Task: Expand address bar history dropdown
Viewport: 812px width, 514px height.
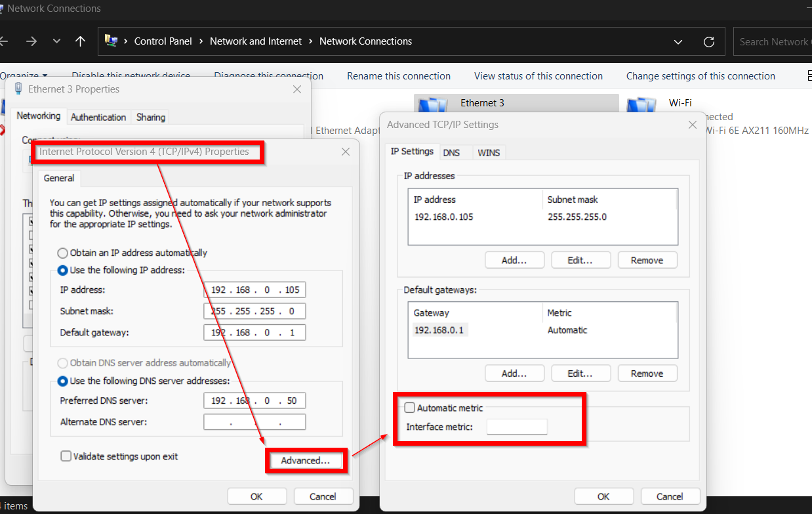Action: [678, 41]
